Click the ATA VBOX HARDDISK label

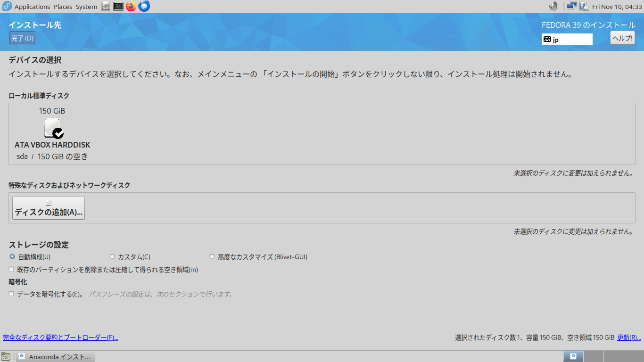point(52,145)
